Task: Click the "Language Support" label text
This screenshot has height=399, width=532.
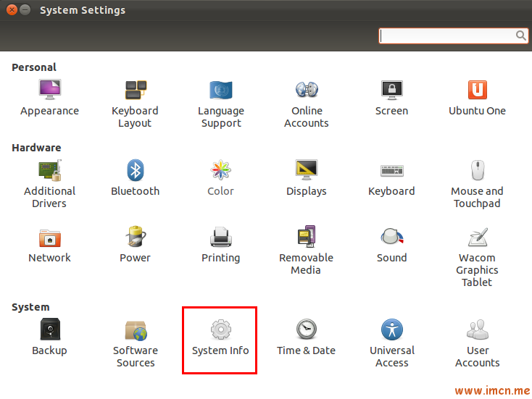Action: click(221, 117)
